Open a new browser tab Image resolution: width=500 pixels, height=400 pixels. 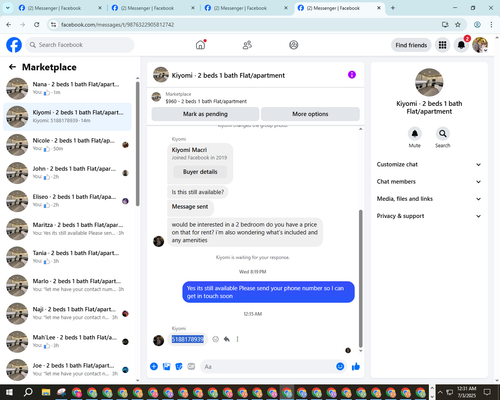pos(393,8)
